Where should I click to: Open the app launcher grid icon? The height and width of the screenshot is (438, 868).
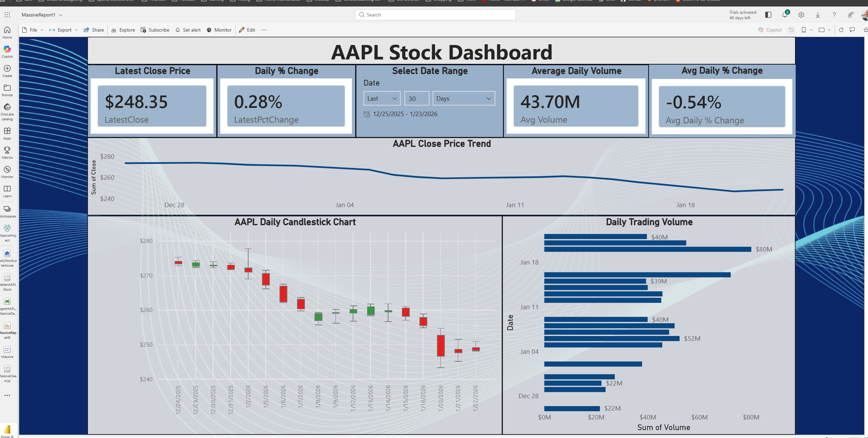click(7, 15)
